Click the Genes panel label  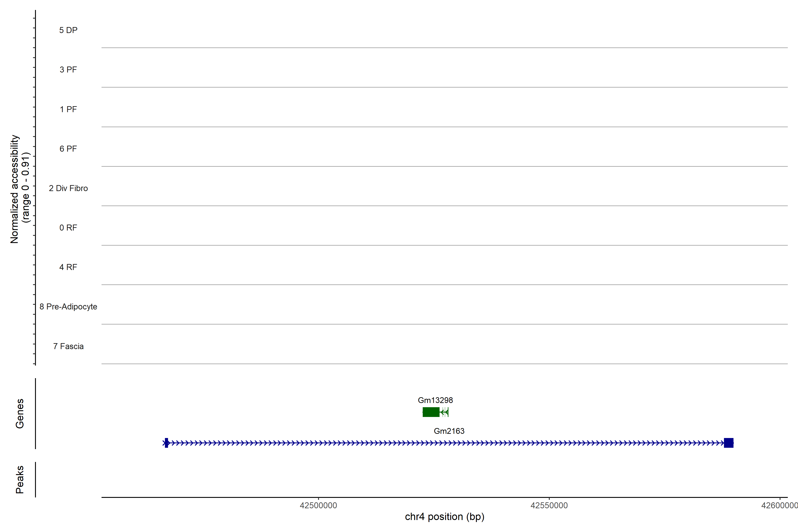(x=20, y=413)
